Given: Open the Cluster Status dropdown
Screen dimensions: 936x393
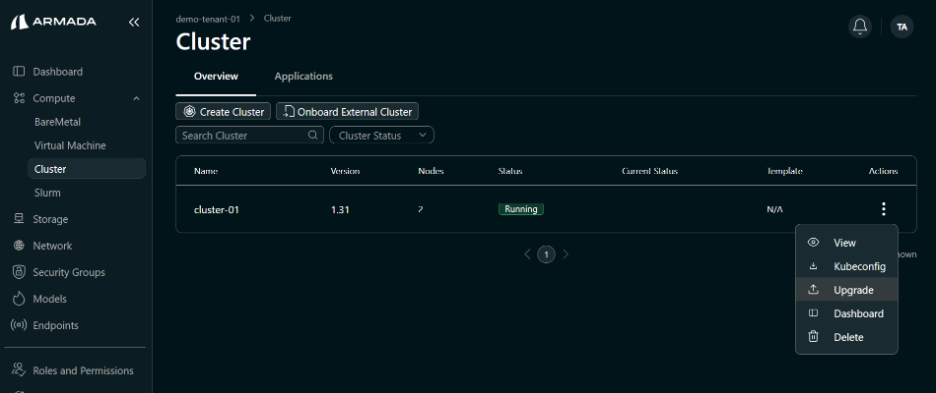Looking at the screenshot, I should click(x=381, y=135).
